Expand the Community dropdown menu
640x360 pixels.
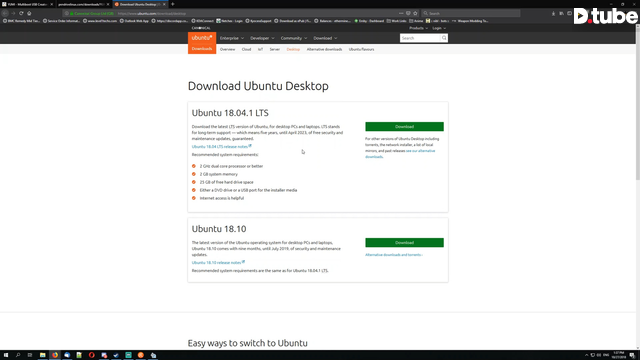293,38
